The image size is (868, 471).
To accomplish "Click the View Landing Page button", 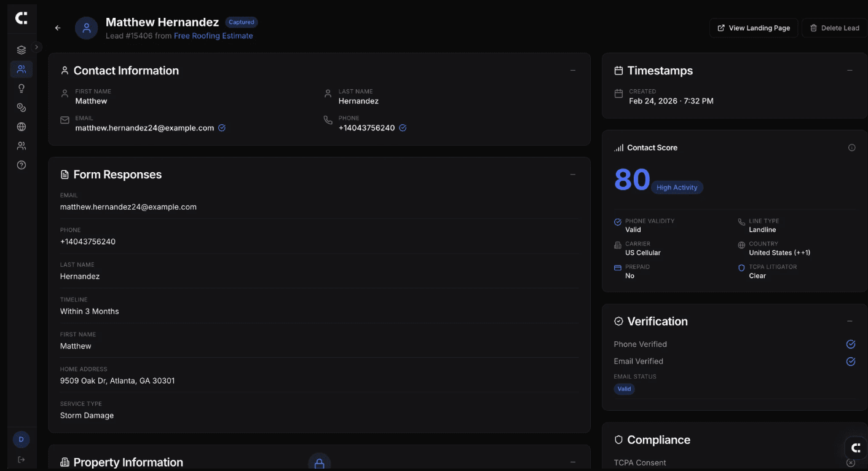I will (753, 28).
